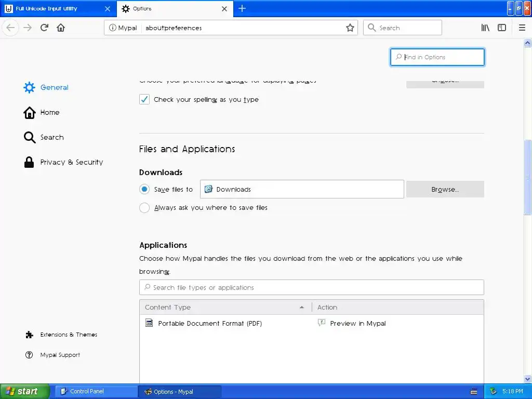Select Portable Document Format (PDF) row
This screenshot has height=399, width=532.
tap(312, 323)
